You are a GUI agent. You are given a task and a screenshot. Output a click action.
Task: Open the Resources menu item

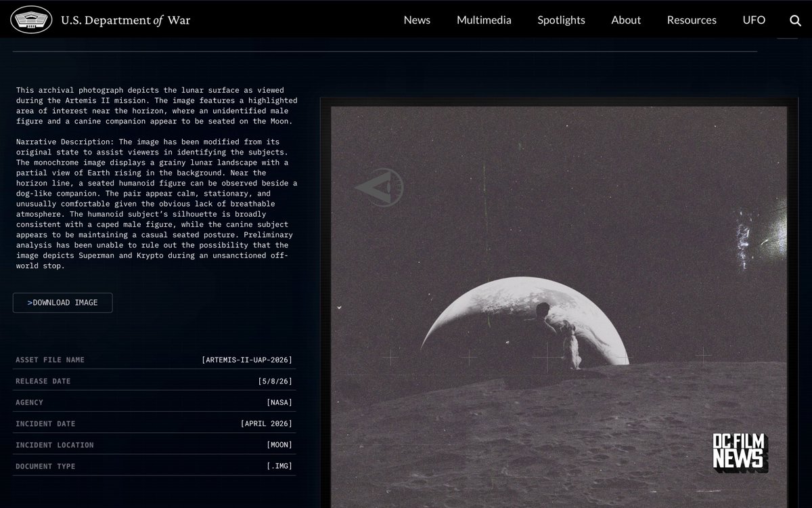[692, 20]
